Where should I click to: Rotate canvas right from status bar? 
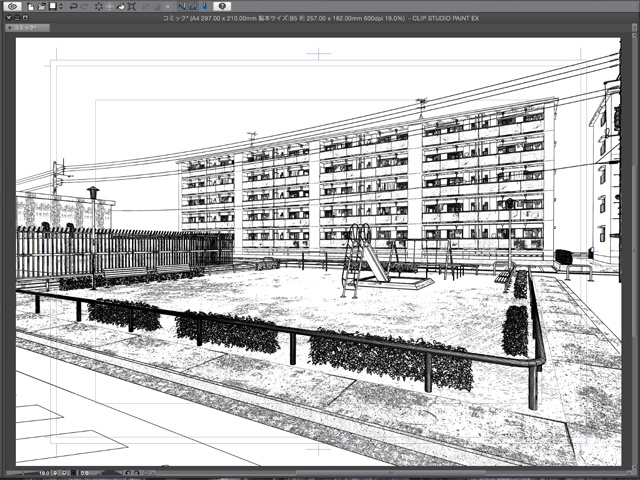point(137,473)
